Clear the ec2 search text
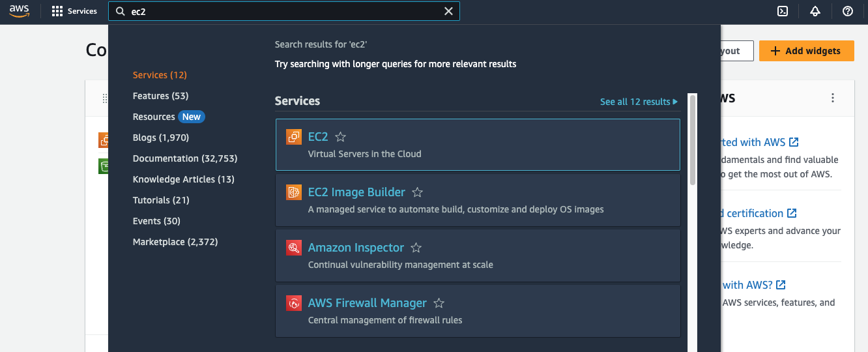Image resolution: width=868 pixels, height=352 pixels. 448,11
